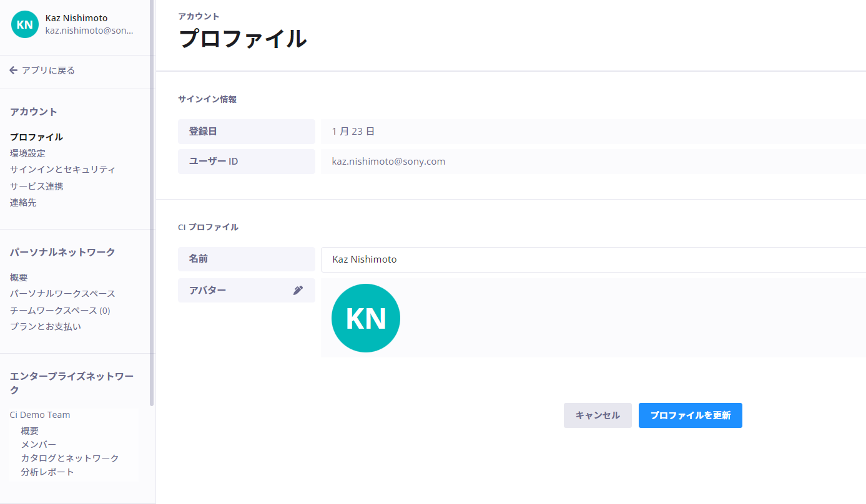Open カタログとネットワーク
This screenshot has height=504, width=866.
[70, 458]
